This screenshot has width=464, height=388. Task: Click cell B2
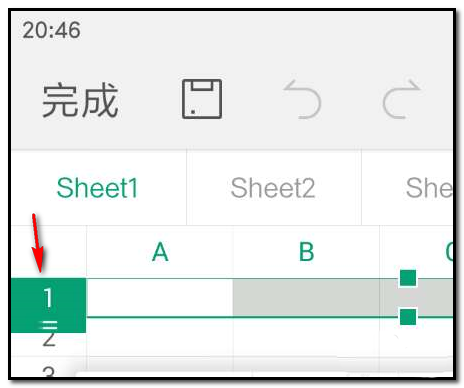306,337
